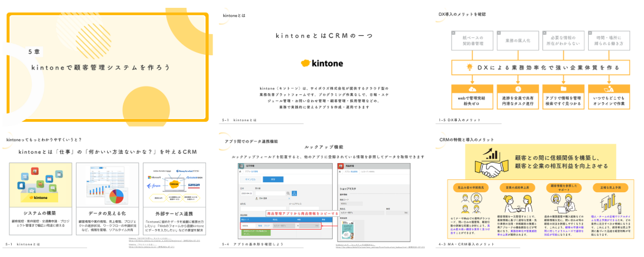The height and width of the screenshot is (257, 644).
Task: Click the キャンセル button in the order form
Action: point(250,179)
